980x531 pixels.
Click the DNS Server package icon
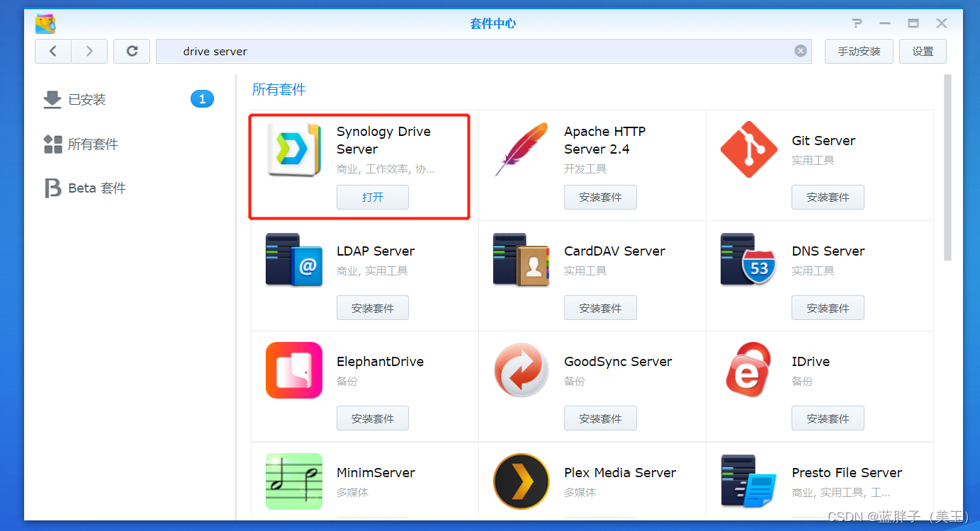pos(749,260)
